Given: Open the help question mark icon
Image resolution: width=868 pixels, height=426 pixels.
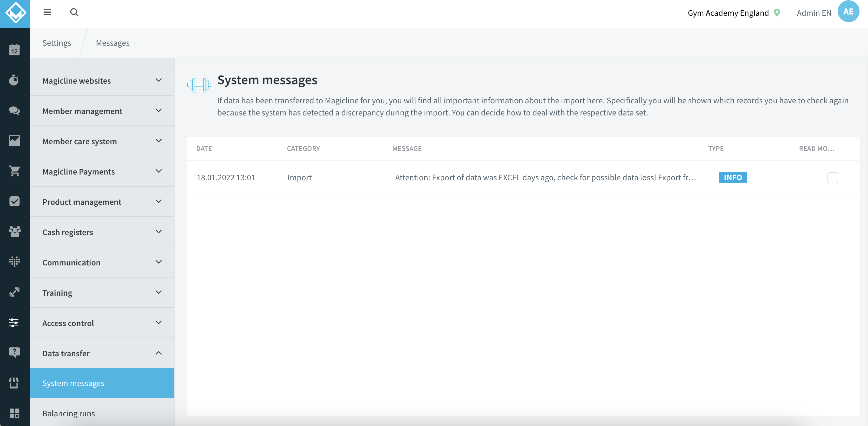Looking at the screenshot, I should pyautogui.click(x=15, y=352).
